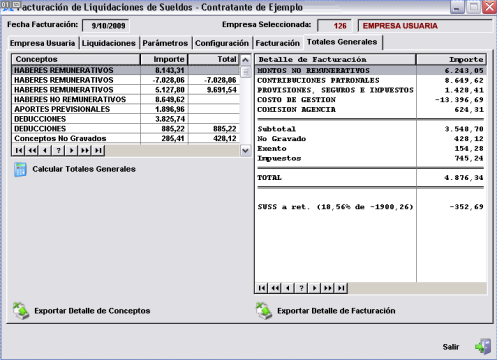Screen dimensions: 497x360
Task: Click the SUSS a ret. line
Action: point(371,207)
